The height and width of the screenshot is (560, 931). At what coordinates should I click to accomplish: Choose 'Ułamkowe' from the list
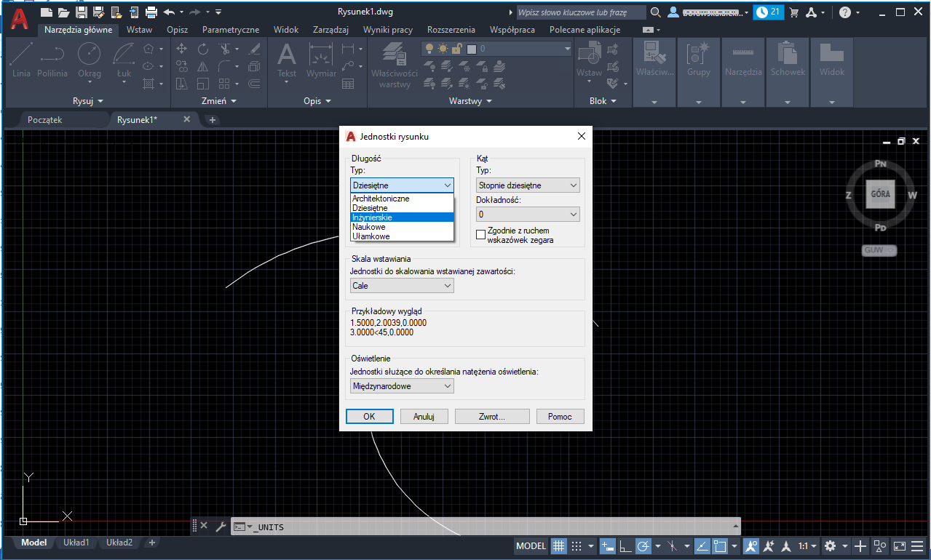click(402, 236)
